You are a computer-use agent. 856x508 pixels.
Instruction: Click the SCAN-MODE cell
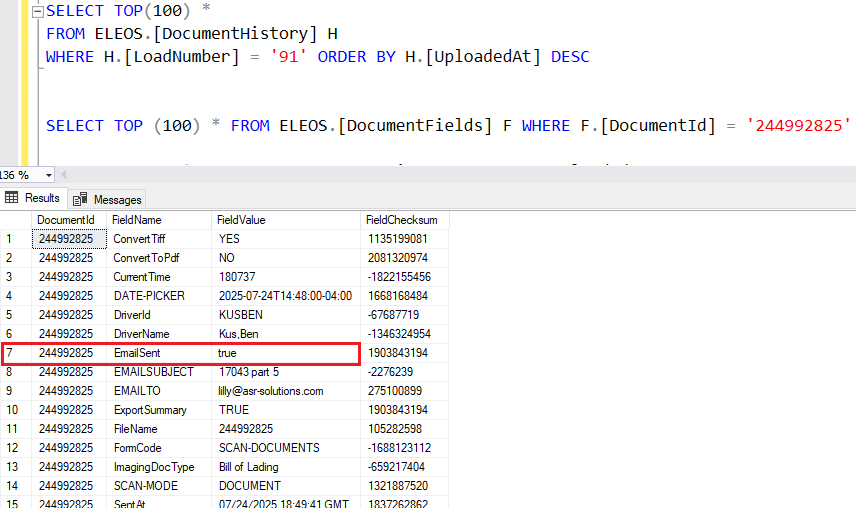tap(159, 486)
